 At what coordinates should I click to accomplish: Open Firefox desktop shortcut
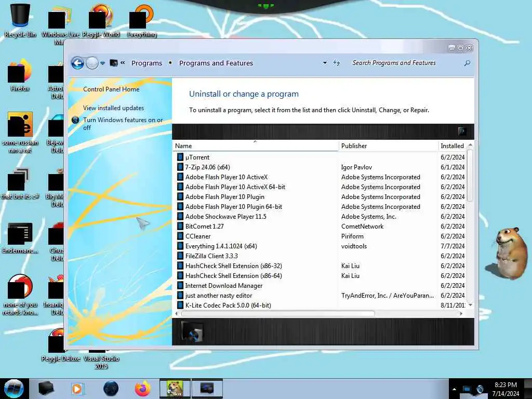coord(20,75)
